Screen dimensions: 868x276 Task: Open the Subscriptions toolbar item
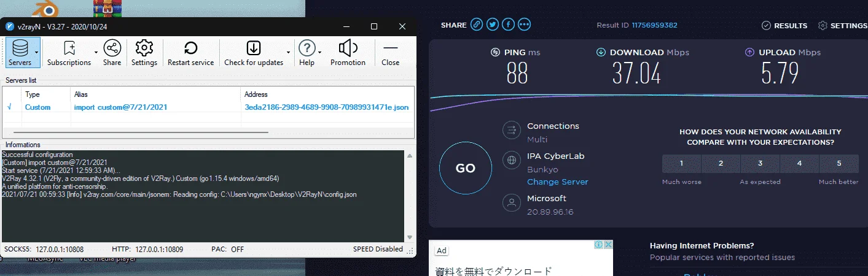pos(69,52)
